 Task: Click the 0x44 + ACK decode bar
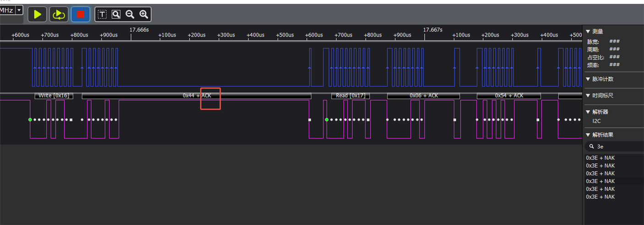196,96
